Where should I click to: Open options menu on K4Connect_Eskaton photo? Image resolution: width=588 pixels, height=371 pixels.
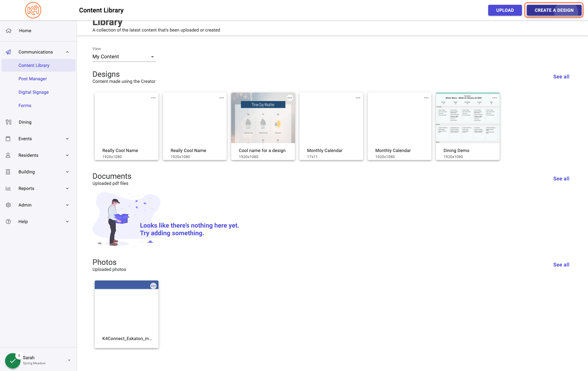(x=153, y=286)
